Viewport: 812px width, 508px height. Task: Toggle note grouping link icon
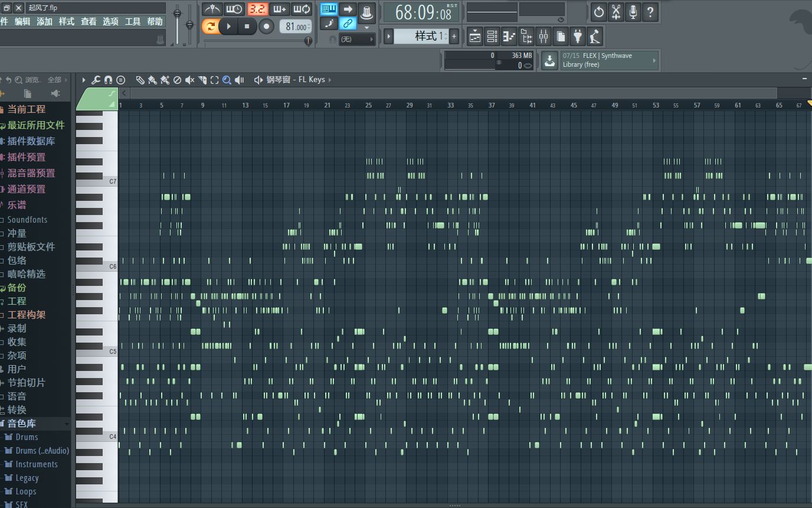[x=348, y=24]
